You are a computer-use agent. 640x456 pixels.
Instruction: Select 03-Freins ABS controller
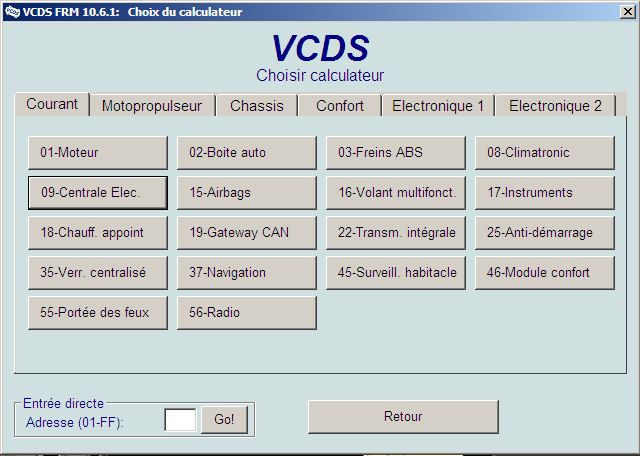(x=396, y=153)
